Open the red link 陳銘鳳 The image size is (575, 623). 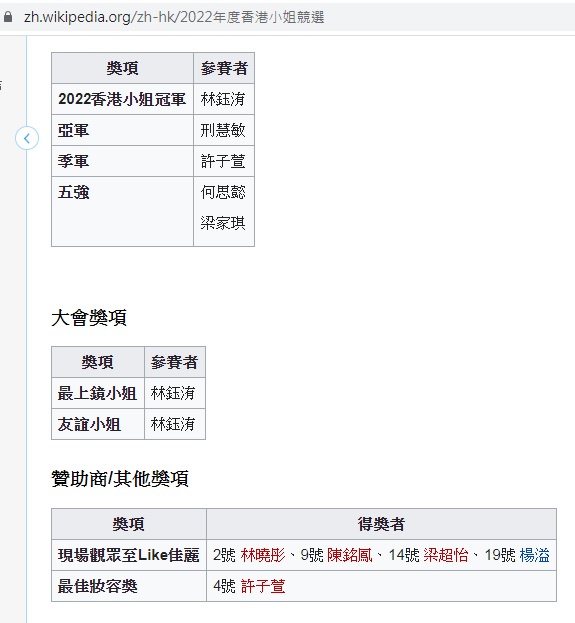pos(350,555)
